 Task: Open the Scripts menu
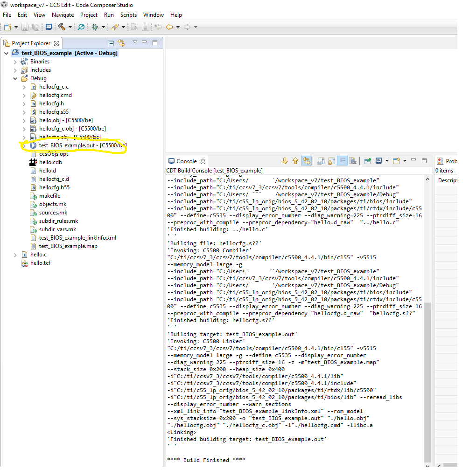pos(129,15)
